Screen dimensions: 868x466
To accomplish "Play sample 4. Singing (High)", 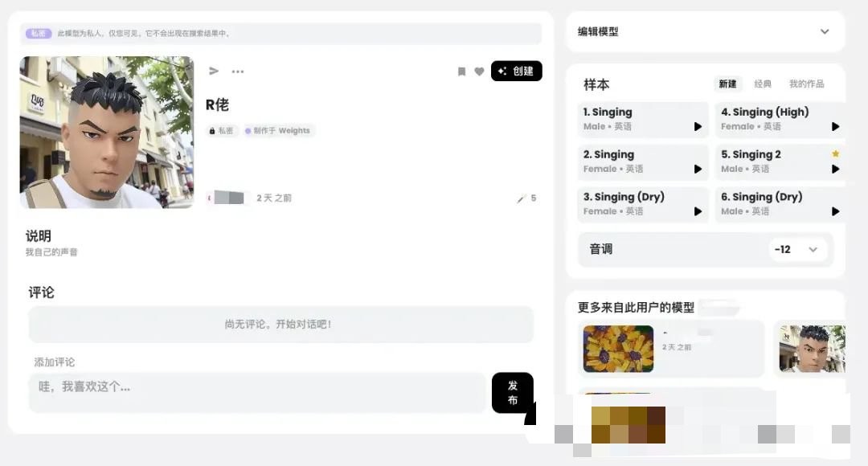I will (x=835, y=127).
